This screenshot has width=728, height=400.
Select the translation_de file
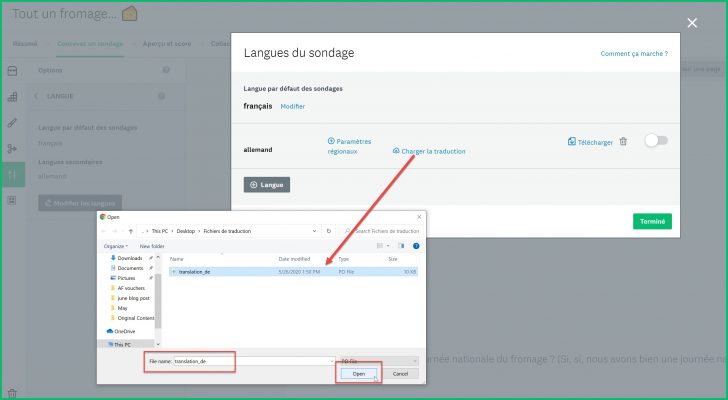tap(192, 271)
